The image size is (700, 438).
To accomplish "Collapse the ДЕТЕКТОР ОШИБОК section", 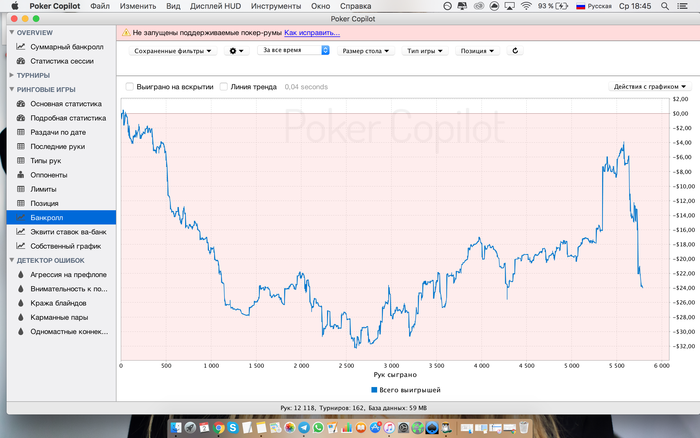I will (x=12, y=260).
